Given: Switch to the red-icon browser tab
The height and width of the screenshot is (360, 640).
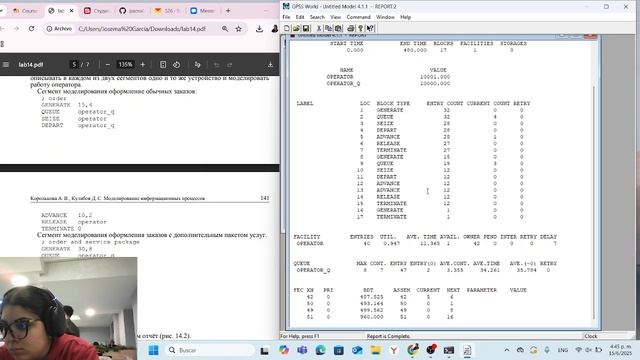Looking at the screenshot, I should (96, 11).
